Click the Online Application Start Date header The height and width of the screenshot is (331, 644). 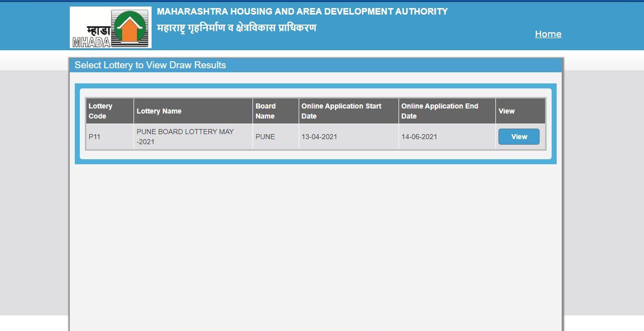coord(341,111)
